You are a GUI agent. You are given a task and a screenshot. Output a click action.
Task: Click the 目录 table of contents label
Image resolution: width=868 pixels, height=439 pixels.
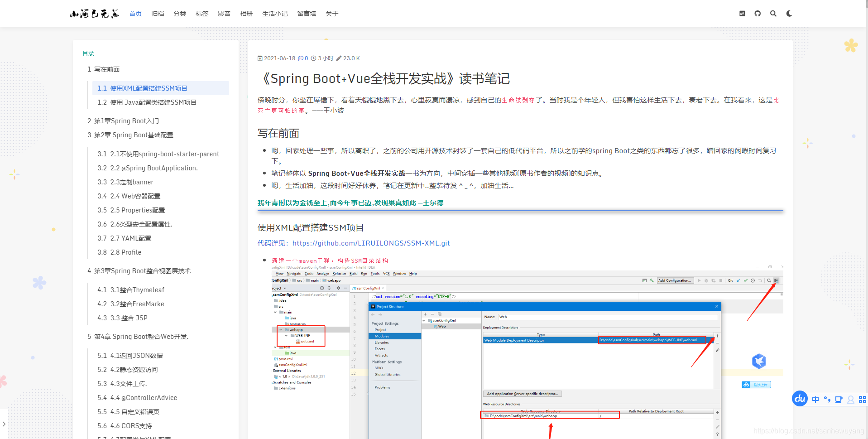88,53
